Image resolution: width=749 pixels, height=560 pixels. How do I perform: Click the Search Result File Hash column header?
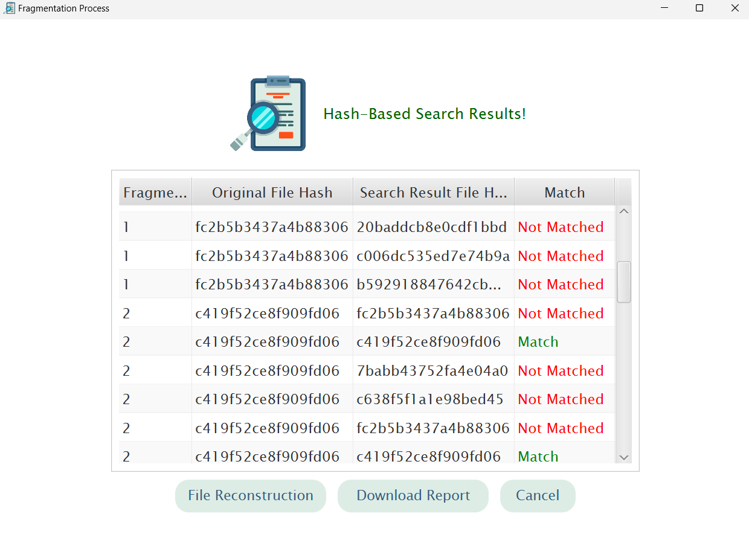click(433, 192)
